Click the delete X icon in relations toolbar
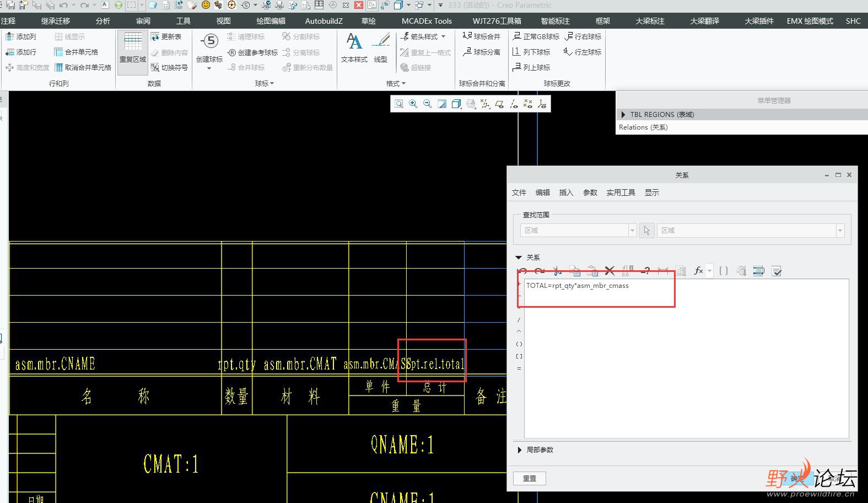 click(x=610, y=271)
